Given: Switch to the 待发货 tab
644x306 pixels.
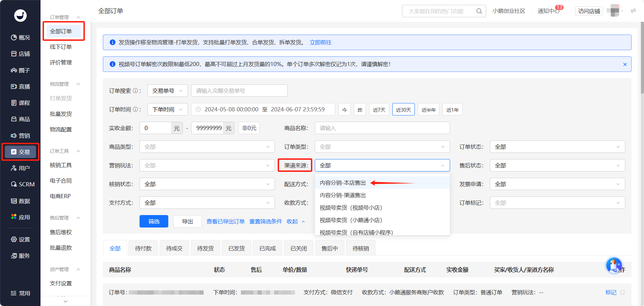Looking at the screenshot, I should point(205,248).
